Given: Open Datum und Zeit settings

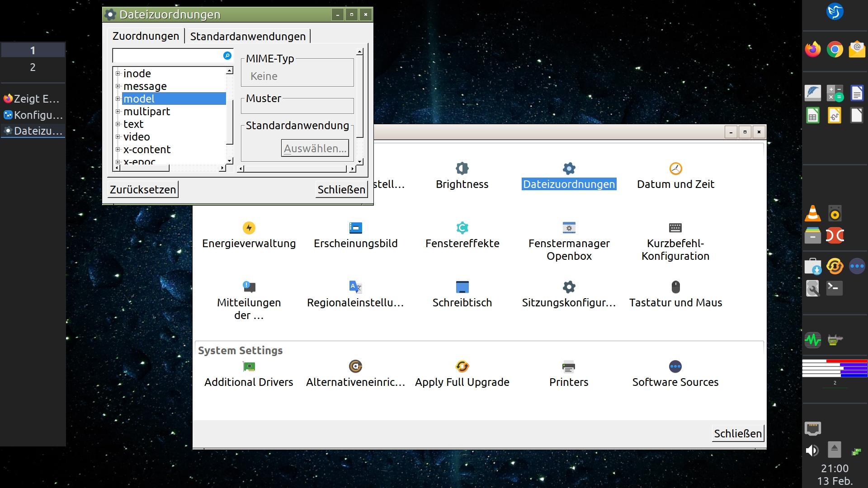Looking at the screenshot, I should (675, 169).
